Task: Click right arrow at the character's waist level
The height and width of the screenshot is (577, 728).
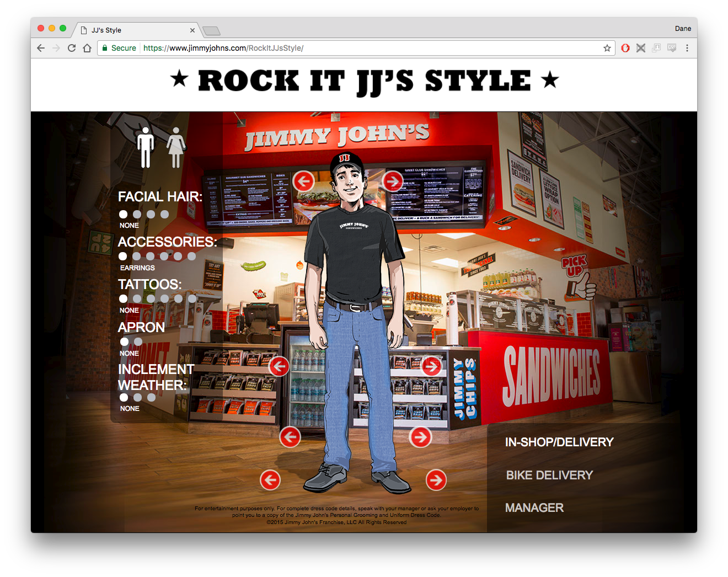Action: point(432,366)
